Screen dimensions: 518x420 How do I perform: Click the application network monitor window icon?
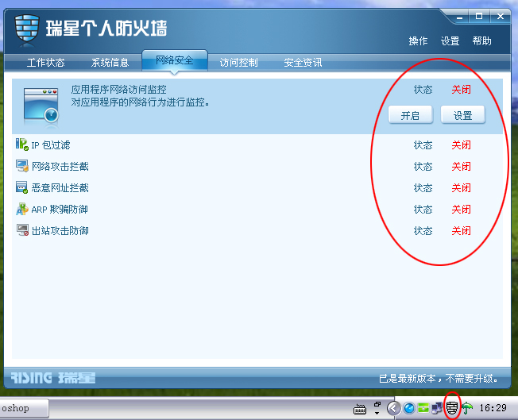41,106
